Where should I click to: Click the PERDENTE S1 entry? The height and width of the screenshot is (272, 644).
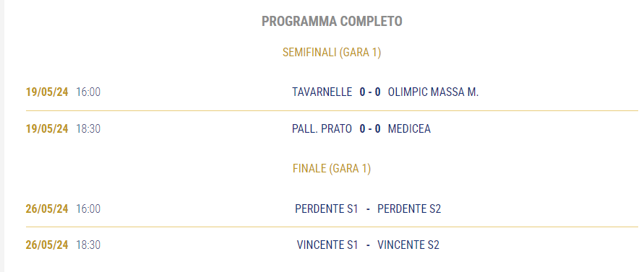pyautogui.click(x=327, y=209)
